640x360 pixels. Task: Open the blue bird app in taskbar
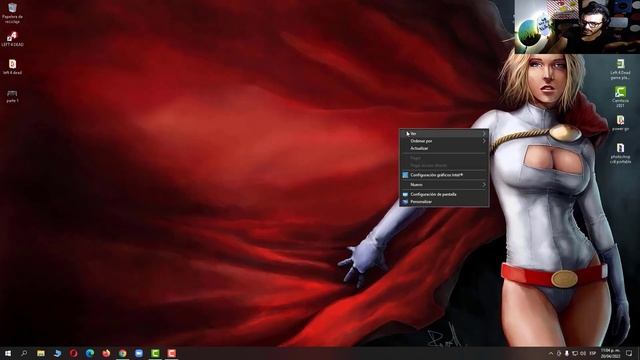click(x=57, y=353)
